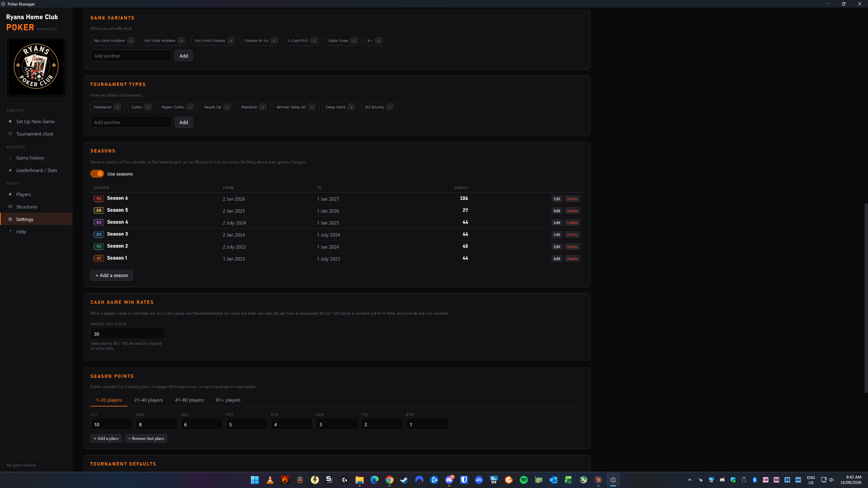Focus the 8th place points field
Screen dimensions: 868x488
427,424
